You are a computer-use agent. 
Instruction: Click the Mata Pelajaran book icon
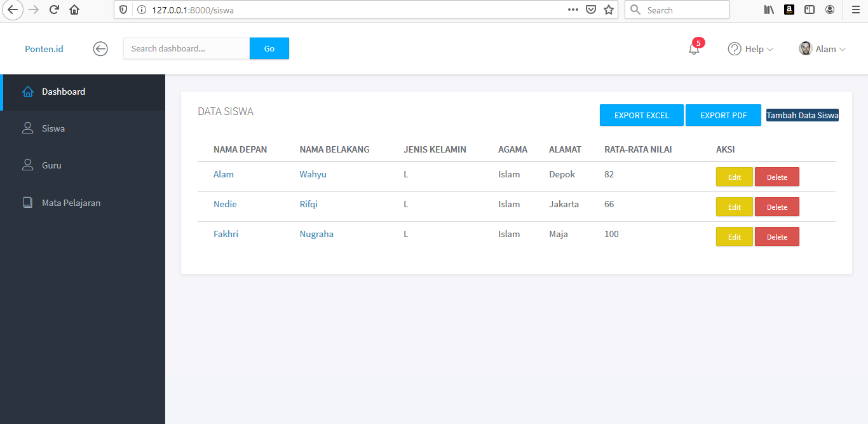[x=28, y=202]
